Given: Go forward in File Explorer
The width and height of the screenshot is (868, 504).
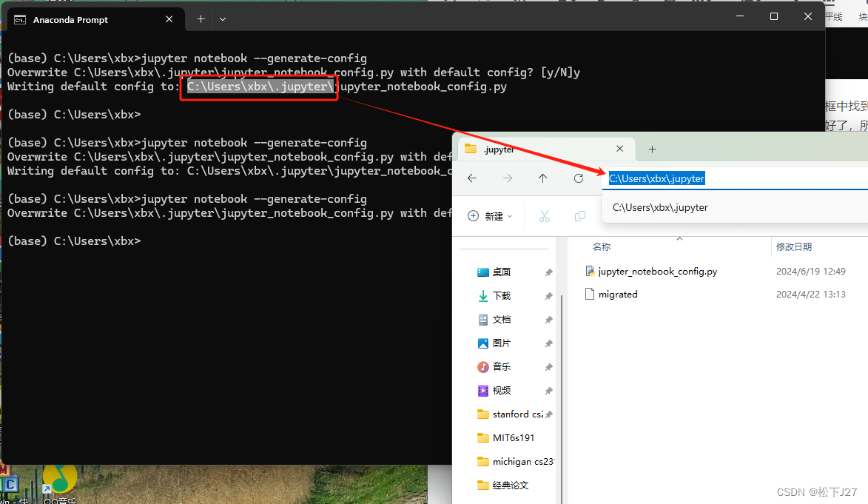Looking at the screenshot, I should point(508,178).
